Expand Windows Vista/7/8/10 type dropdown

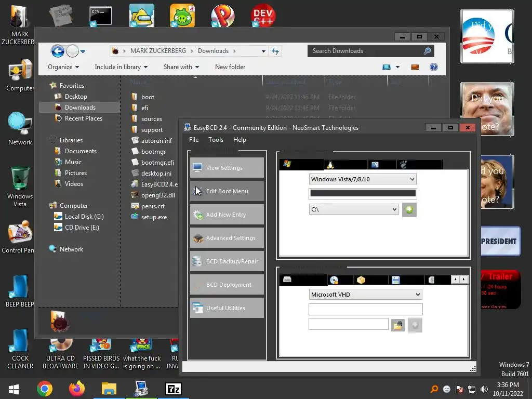click(x=362, y=179)
